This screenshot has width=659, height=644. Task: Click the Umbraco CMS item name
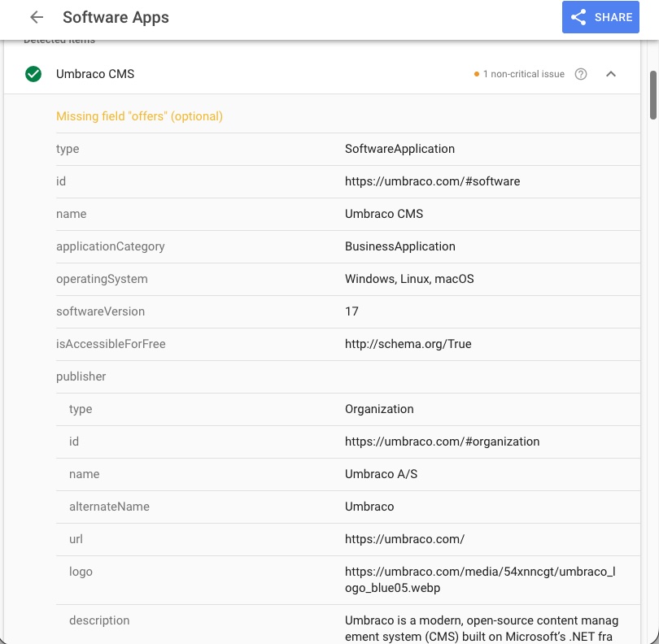click(x=95, y=74)
